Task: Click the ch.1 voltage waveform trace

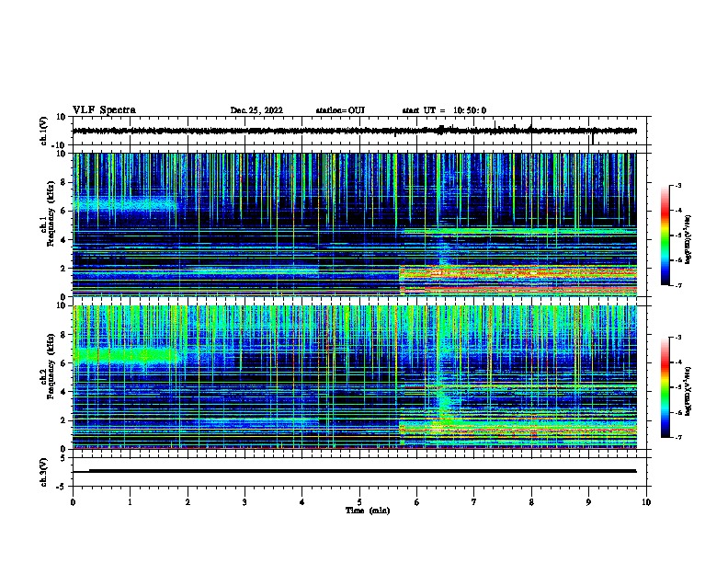Action: pyautogui.click(x=354, y=131)
